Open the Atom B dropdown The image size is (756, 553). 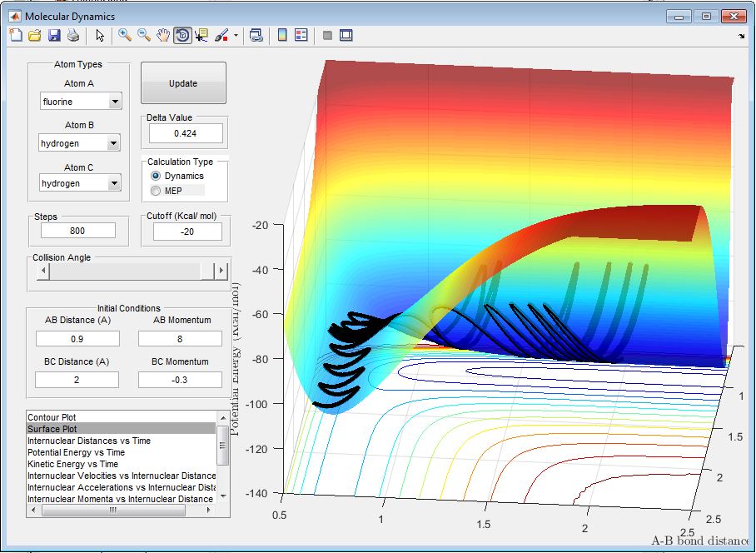pyautogui.click(x=115, y=143)
